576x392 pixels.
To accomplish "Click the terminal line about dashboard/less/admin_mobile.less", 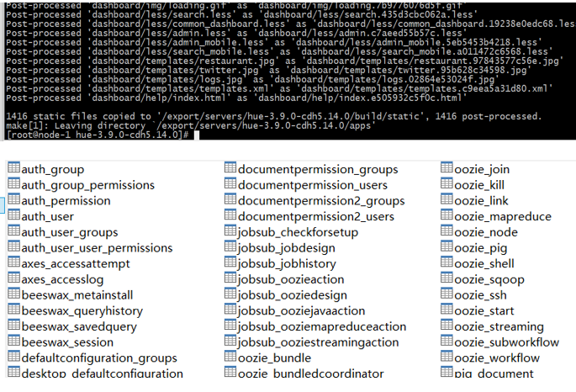I will pos(274,42).
